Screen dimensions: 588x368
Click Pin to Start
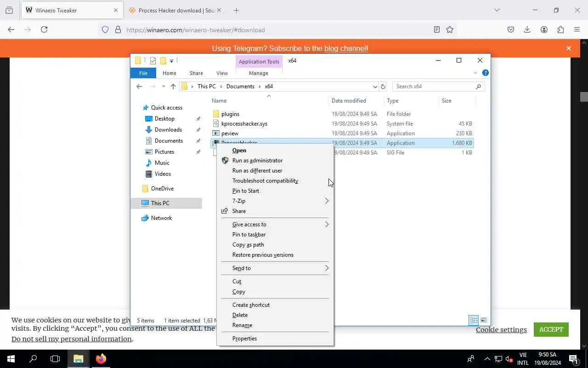[x=246, y=191]
